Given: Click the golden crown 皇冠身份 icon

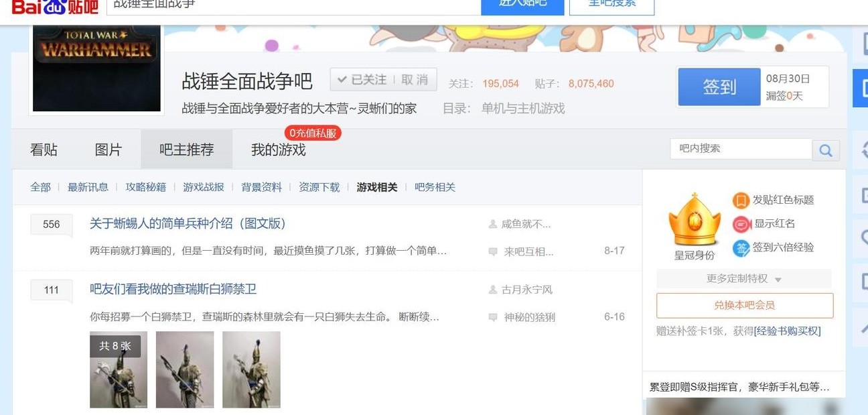Looking at the screenshot, I should point(695,219).
